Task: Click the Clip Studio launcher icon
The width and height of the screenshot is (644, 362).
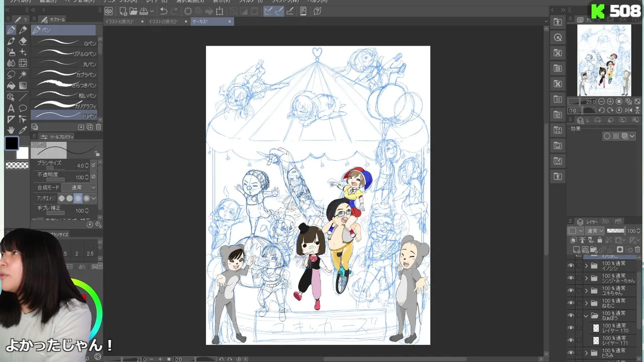Action: click(x=109, y=11)
